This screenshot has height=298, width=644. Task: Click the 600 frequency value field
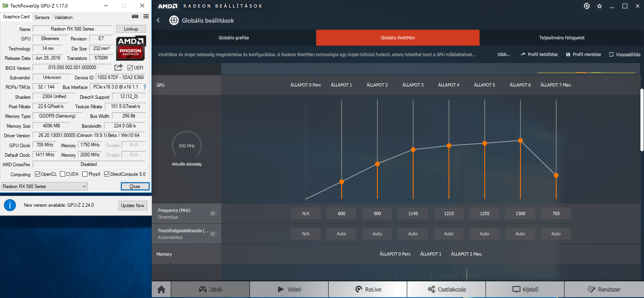(x=342, y=213)
